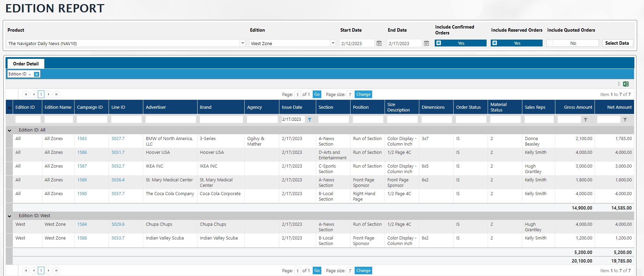Select the Order Detail tab
Screen dimensions: 644x276
(26, 64)
